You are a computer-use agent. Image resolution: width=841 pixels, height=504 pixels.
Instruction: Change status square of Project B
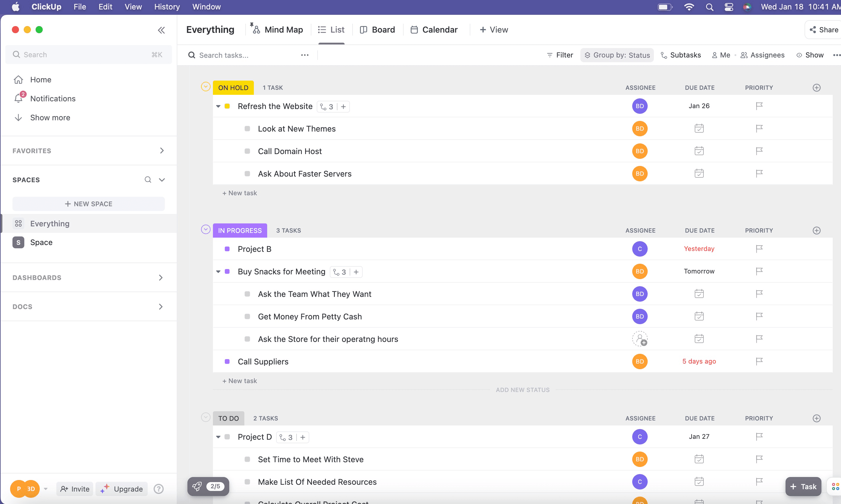coord(227,249)
